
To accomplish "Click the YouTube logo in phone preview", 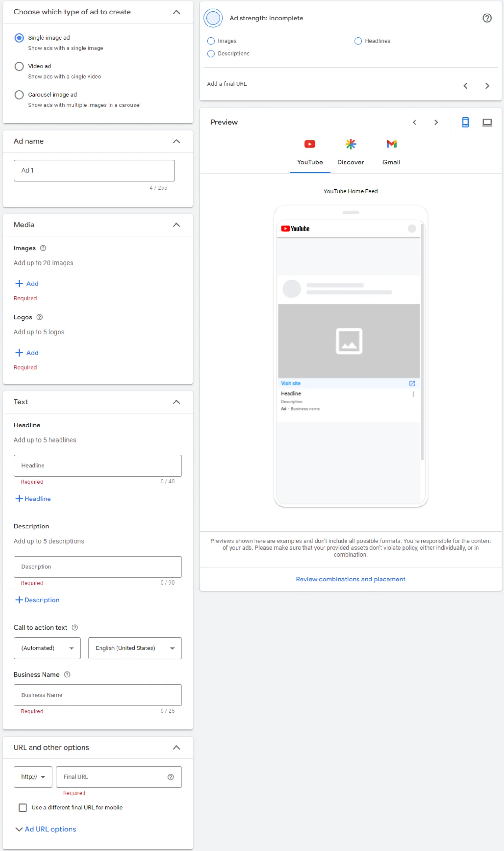I will (x=295, y=229).
